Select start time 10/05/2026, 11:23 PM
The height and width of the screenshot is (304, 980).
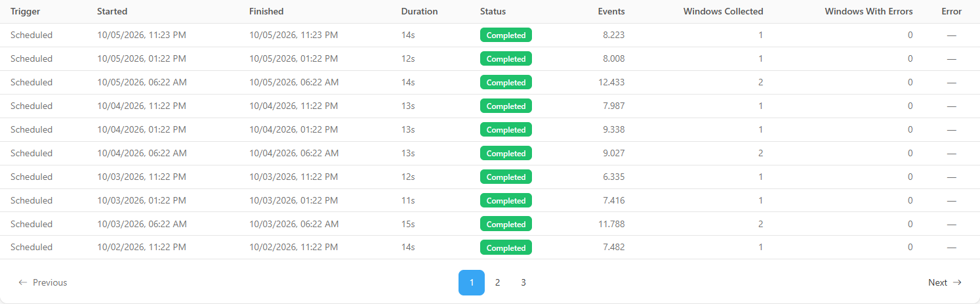pos(142,35)
